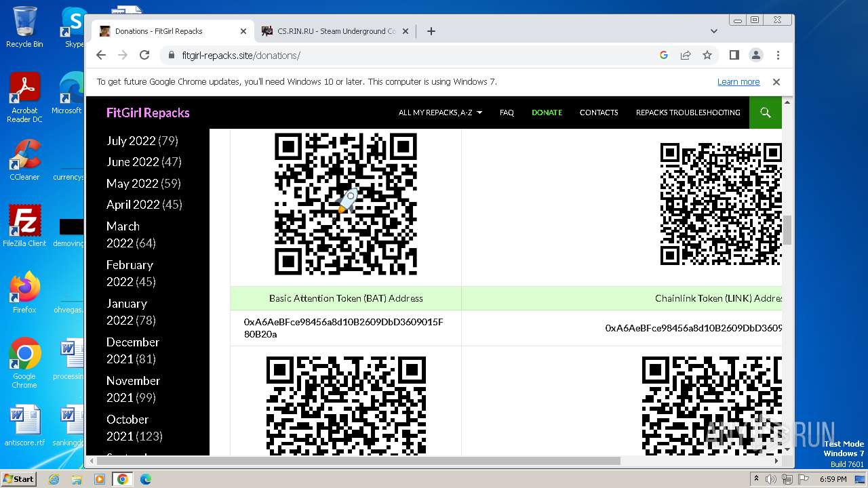The width and height of the screenshot is (868, 488).
Task: Switch to the Donations - FitGirl Repacks tab
Action: pyautogui.click(x=173, y=31)
